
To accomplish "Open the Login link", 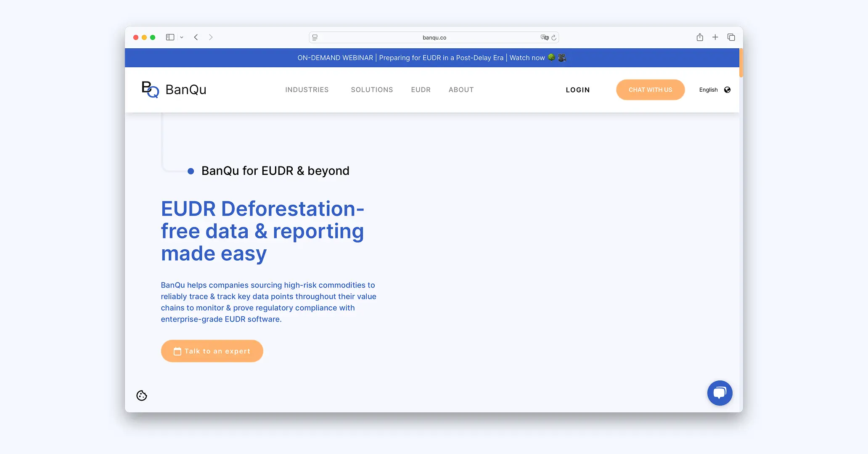I will [x=577, y=90].
